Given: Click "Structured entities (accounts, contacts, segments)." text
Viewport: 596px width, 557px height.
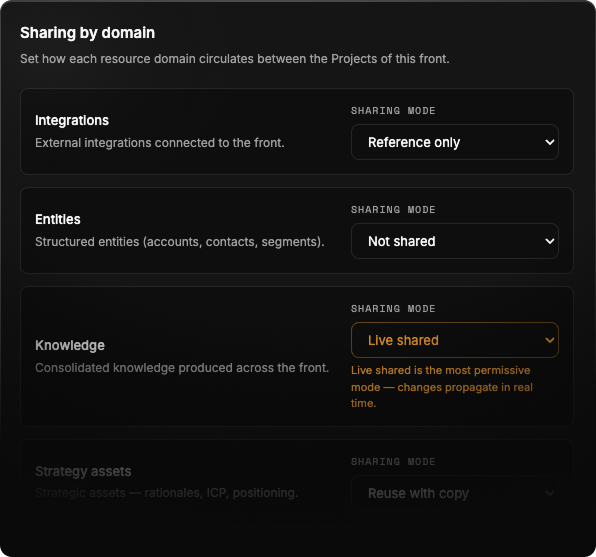Looking at the screenshot, I should 180,242.
